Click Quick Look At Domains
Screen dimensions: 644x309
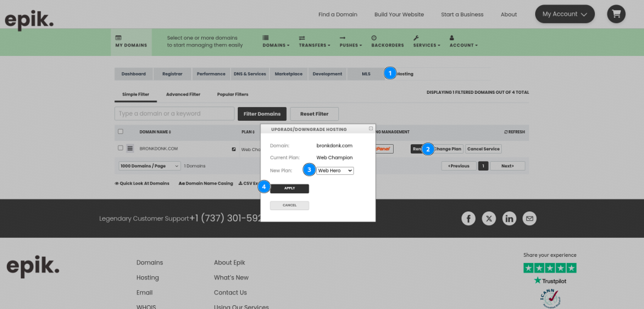pyautogui.click(x=142, y=183)
